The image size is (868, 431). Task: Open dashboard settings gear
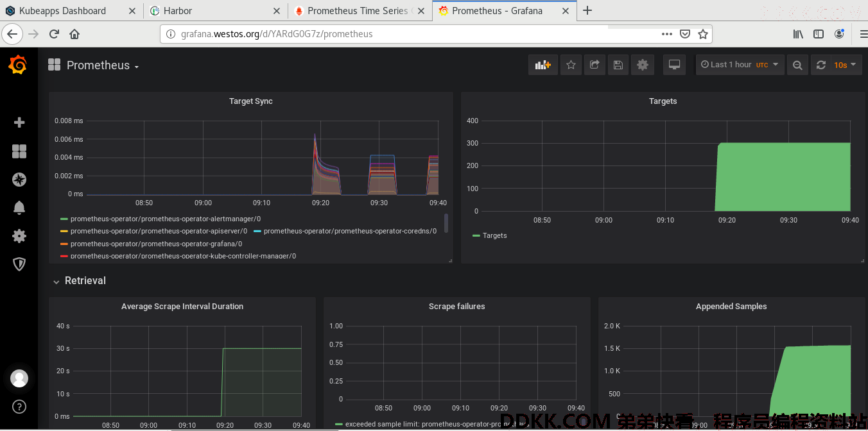(643, 65)
